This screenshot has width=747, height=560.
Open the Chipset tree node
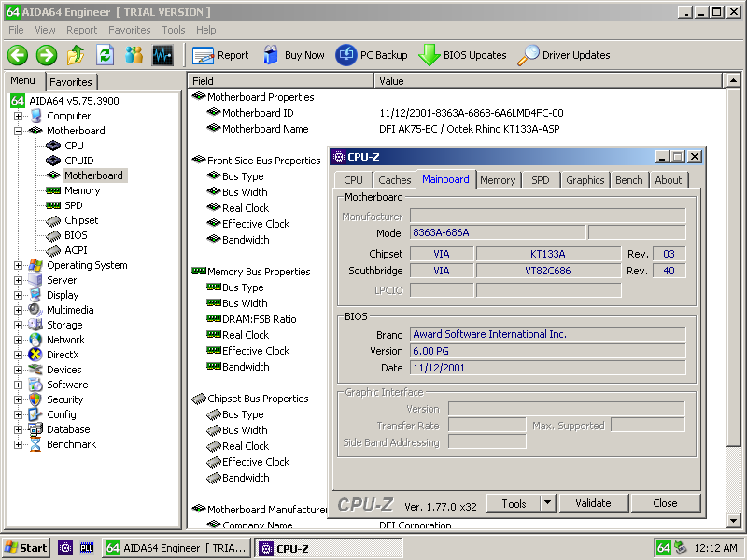click(x=81, y=220)
